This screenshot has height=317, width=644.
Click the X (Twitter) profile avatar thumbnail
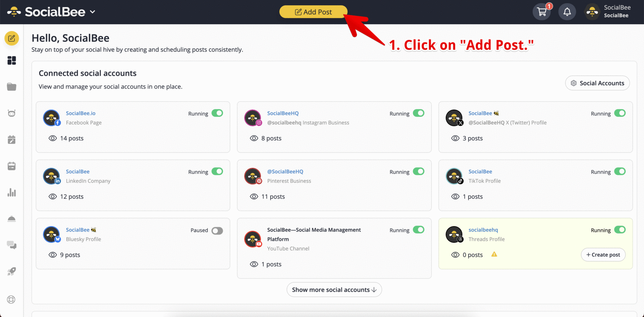[x=454, y=118]
